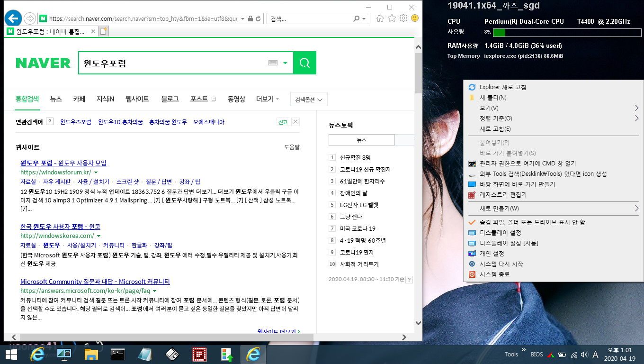Open the IE search box provider dropdown
644x364 pixels.
tap(364, 18)
